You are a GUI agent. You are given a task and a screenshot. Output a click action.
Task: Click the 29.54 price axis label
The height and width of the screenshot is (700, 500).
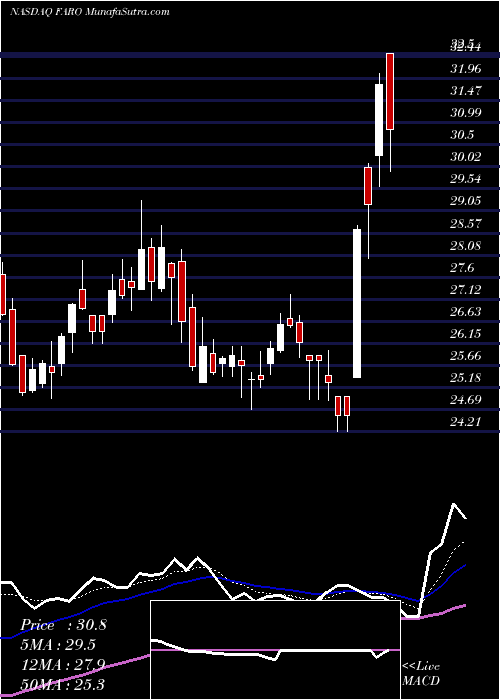(466, 179)
